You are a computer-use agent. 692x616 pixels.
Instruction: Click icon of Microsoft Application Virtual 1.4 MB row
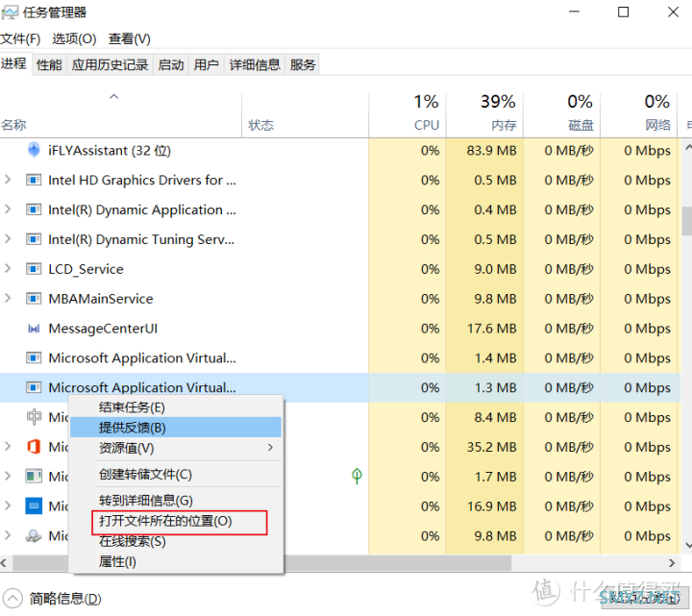[34, 357]
